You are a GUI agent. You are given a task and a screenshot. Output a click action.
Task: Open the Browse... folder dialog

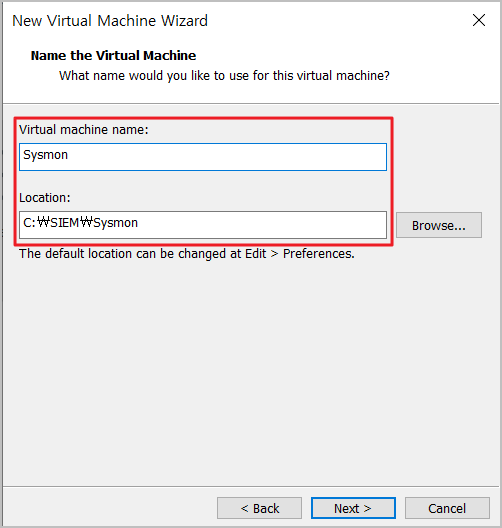click(439, 225)
